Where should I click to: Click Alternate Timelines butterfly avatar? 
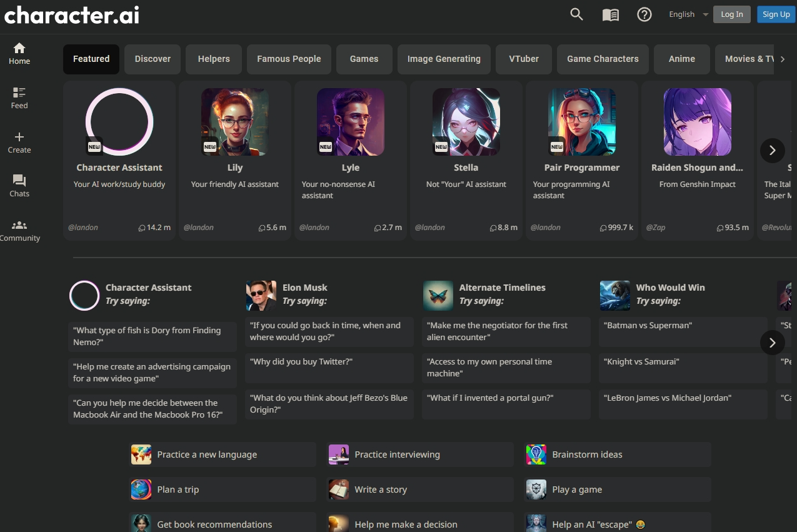[438, 296]
